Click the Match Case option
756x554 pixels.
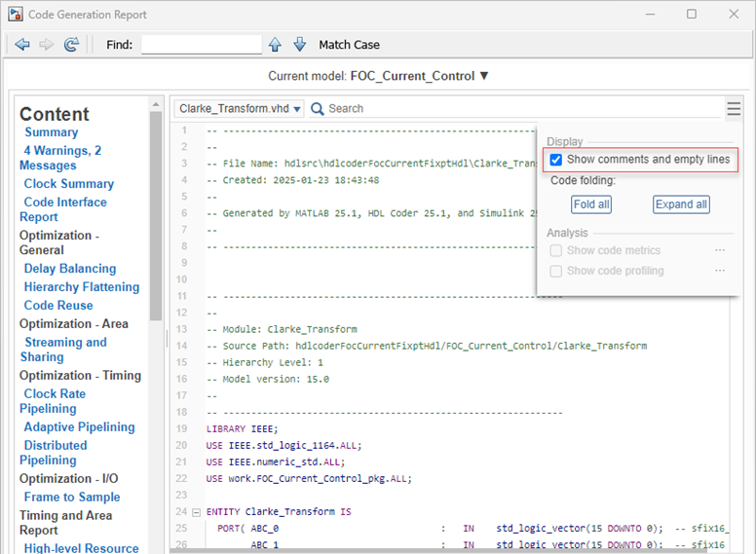point(349,45)
